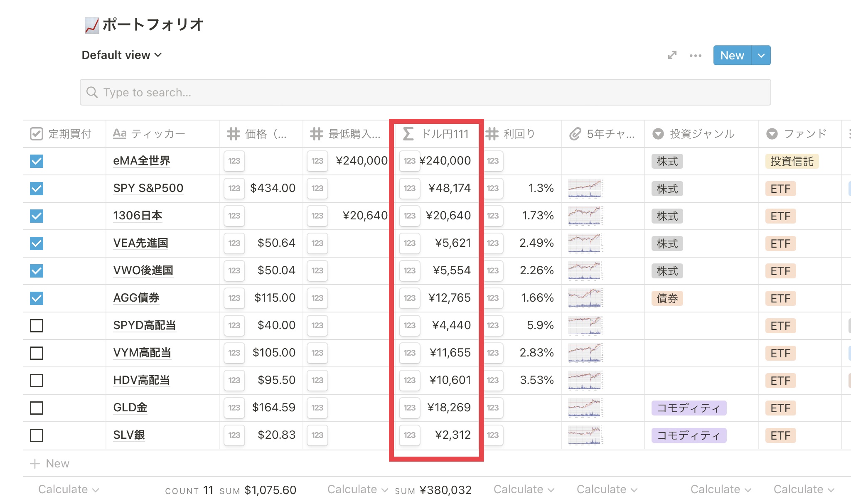
Task: Click the 123 icon beside 5.9% yield
Action: pyautogui.click(x=493, y=326)
